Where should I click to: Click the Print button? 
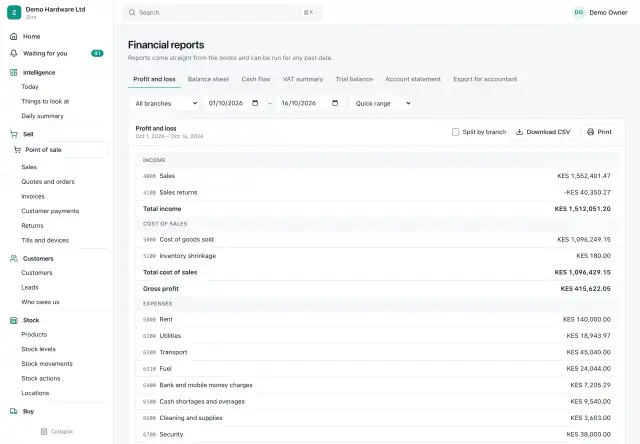coord(599,132)
